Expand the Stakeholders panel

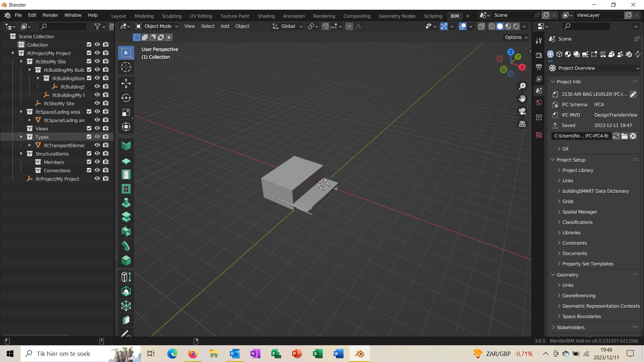570,327
